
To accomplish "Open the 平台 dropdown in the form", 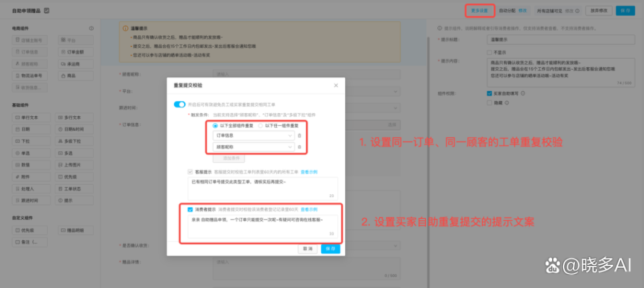I will [306, 91].
